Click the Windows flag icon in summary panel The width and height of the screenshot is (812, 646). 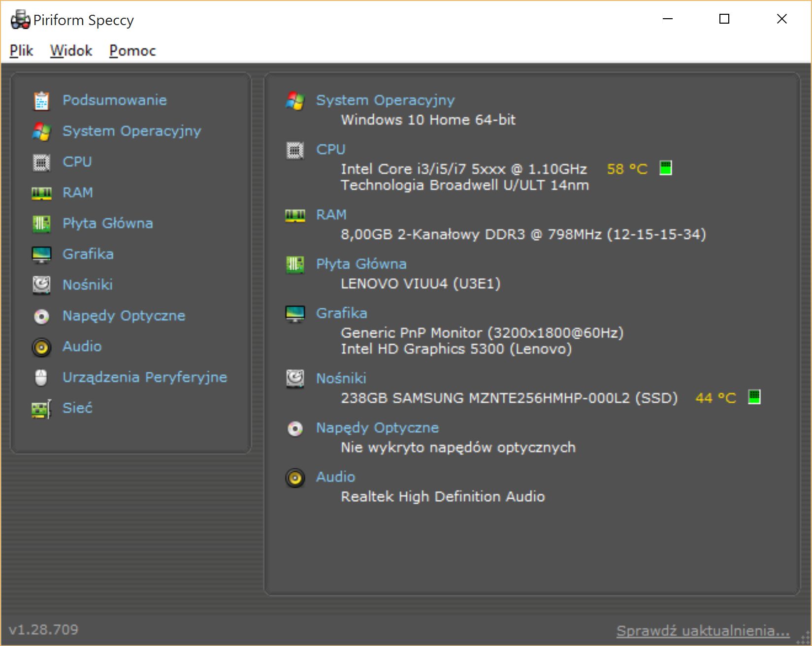(x=295, y=101)
